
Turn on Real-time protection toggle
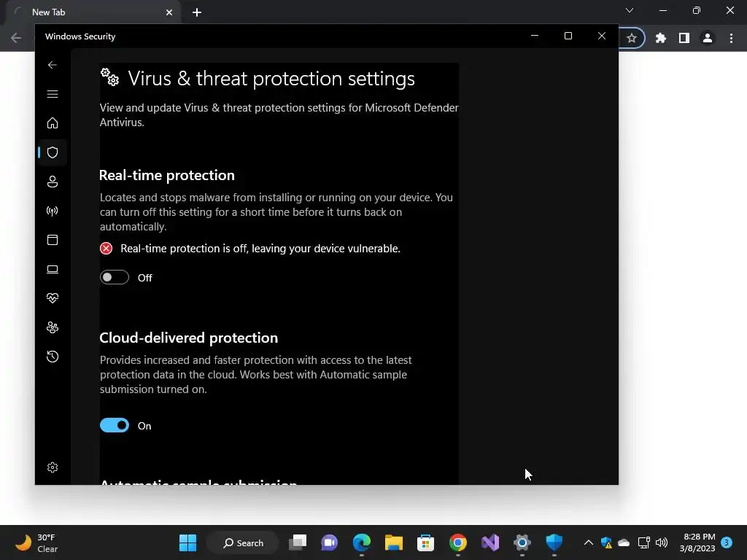point(115,278)
